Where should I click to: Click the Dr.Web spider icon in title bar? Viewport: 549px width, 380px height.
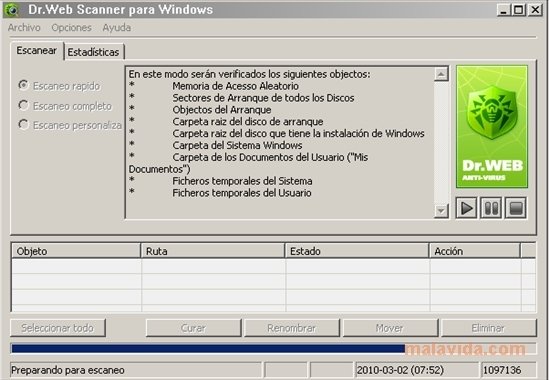pos(12,9)
